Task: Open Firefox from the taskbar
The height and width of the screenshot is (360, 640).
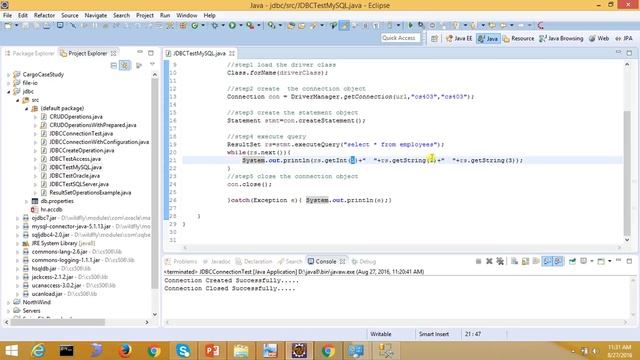Action: point(125,351)
